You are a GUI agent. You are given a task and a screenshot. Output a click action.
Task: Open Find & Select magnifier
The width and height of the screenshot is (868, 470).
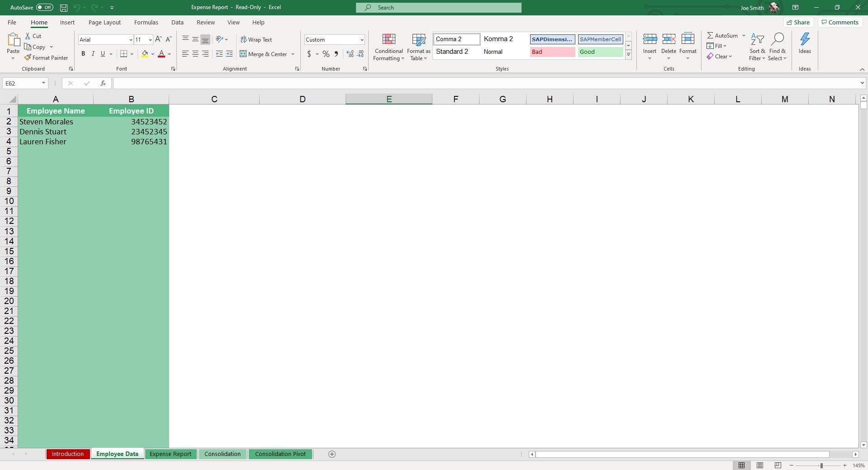777,47
